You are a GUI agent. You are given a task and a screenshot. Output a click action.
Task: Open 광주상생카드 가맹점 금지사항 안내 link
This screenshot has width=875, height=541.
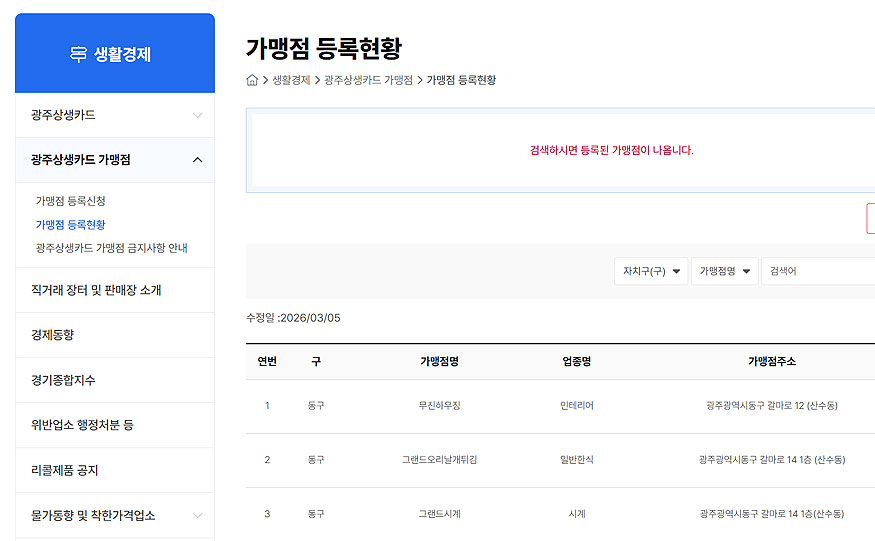(x=112, y=248)
